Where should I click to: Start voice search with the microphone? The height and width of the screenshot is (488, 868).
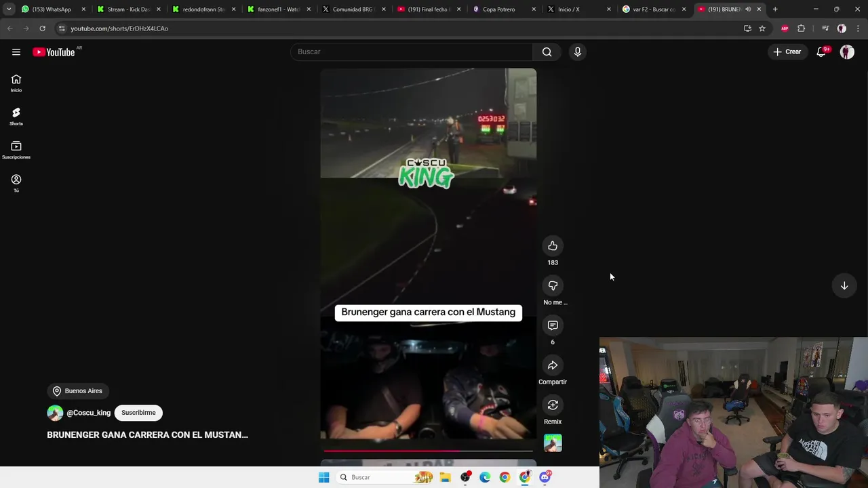pyautogui.click(x=578, y=52)
